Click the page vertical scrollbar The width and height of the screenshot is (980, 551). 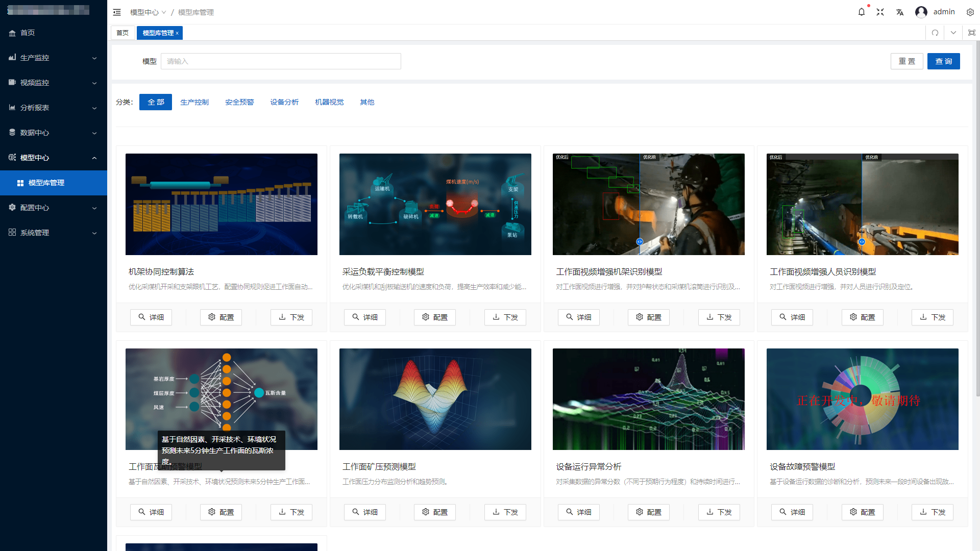[x=977, y=218]
